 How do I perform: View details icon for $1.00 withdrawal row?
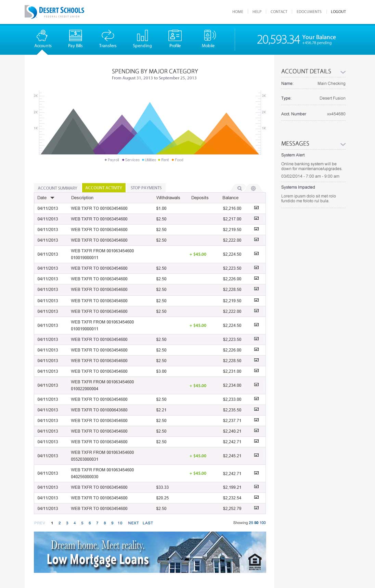256,208
